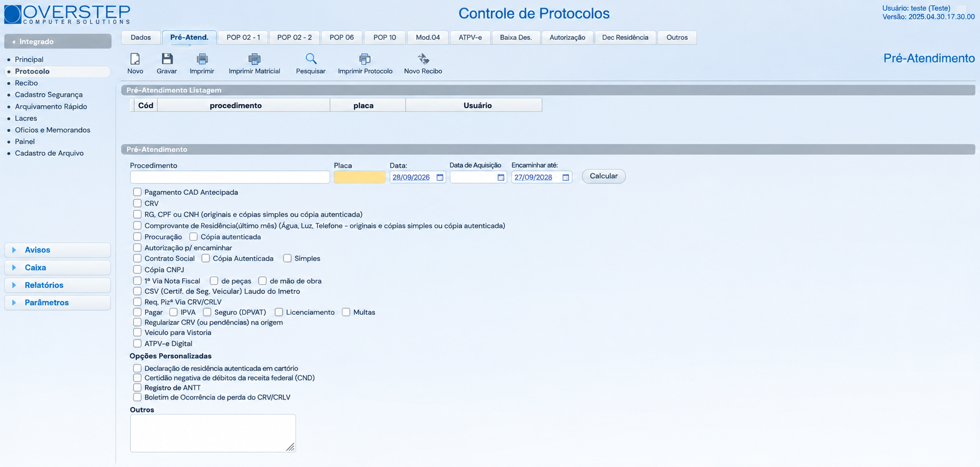980x467 pixels.
Task: Check Registro de ANTT
Action: (x=138, y=388)
